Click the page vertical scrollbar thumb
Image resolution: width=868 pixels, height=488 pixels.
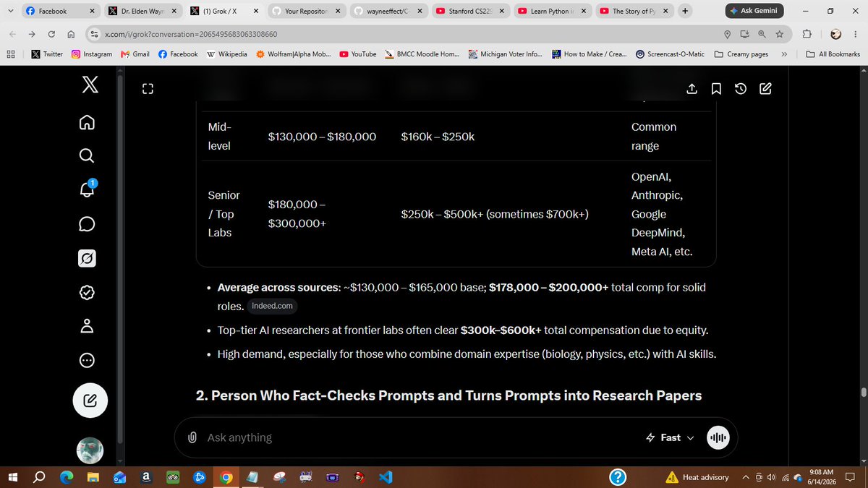862,392
